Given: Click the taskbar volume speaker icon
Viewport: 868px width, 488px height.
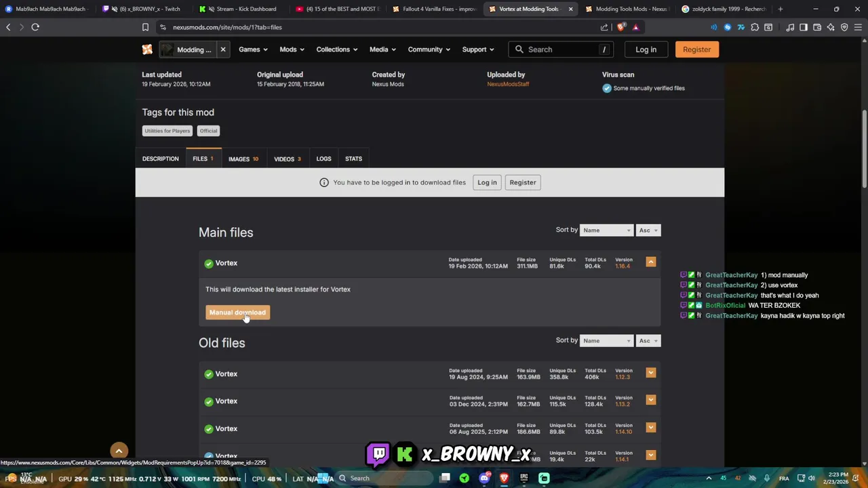Looking at the screenshot, I should pos(812,479).
